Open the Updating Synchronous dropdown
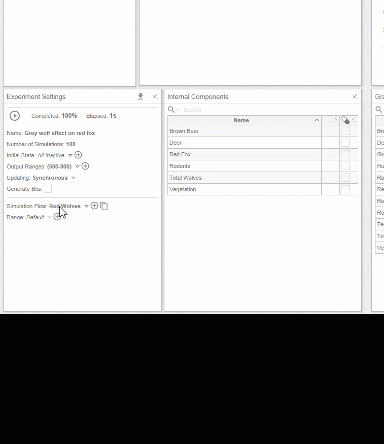This screenshot has height=444, width=384. tap(73, 178)
